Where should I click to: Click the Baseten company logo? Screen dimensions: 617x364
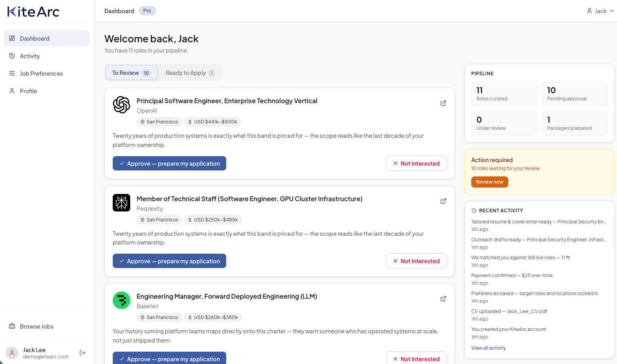click(121, 300)
